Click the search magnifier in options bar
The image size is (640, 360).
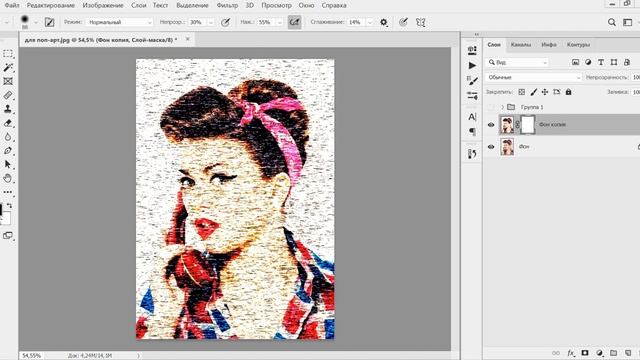click(x=611, y=22)
